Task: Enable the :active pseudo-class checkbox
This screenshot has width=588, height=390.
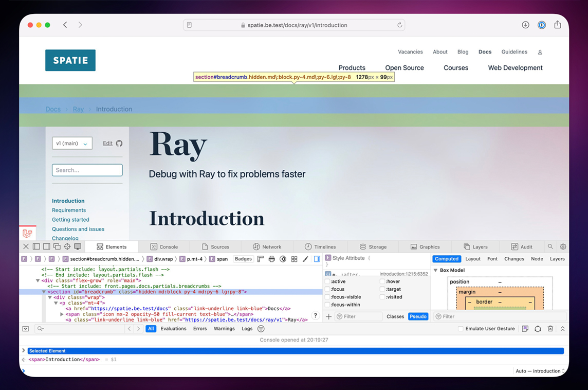Action: point(327,281)
